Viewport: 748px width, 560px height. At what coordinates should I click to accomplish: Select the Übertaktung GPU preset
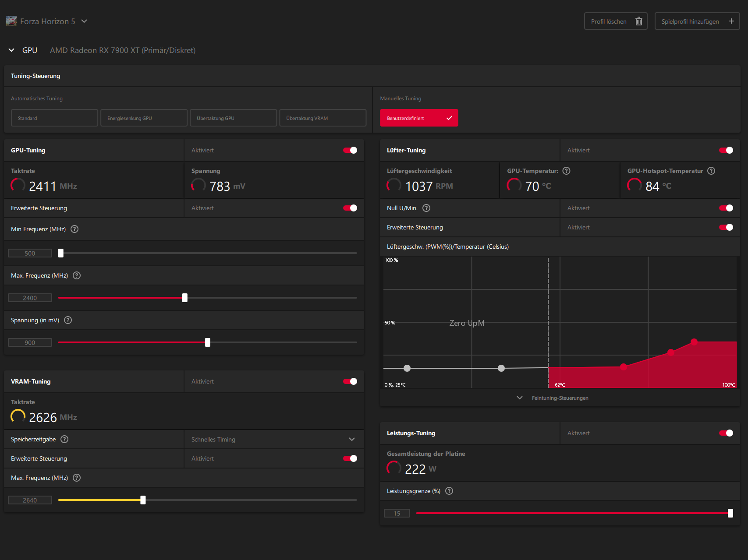pyautogui.click(x=233, y=118)
